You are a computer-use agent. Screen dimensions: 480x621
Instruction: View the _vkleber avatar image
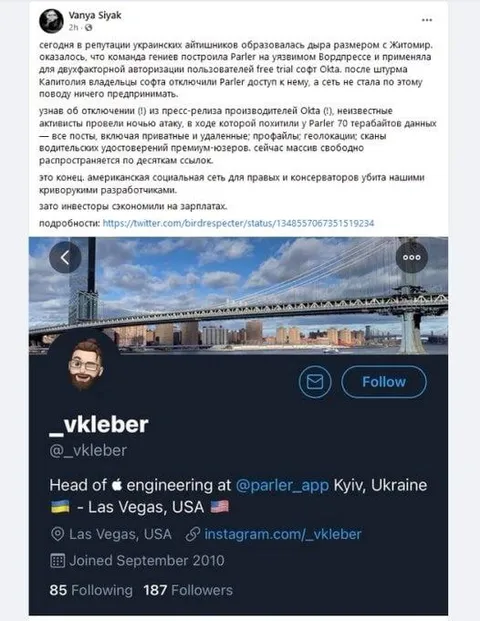[x=84, y=364]
